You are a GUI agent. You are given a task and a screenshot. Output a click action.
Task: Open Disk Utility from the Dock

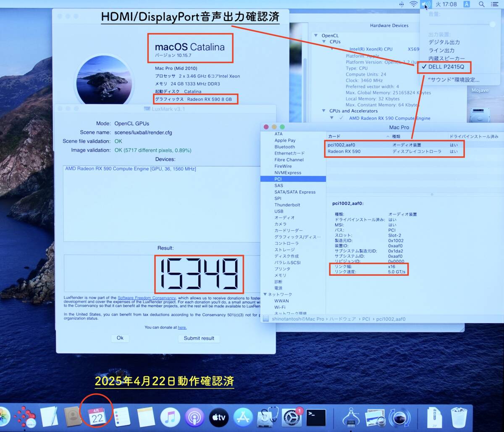point(268,417)
